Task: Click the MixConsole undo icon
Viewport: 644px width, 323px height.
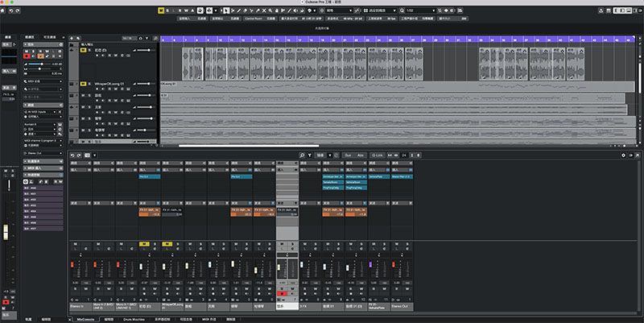Action: 72,155
